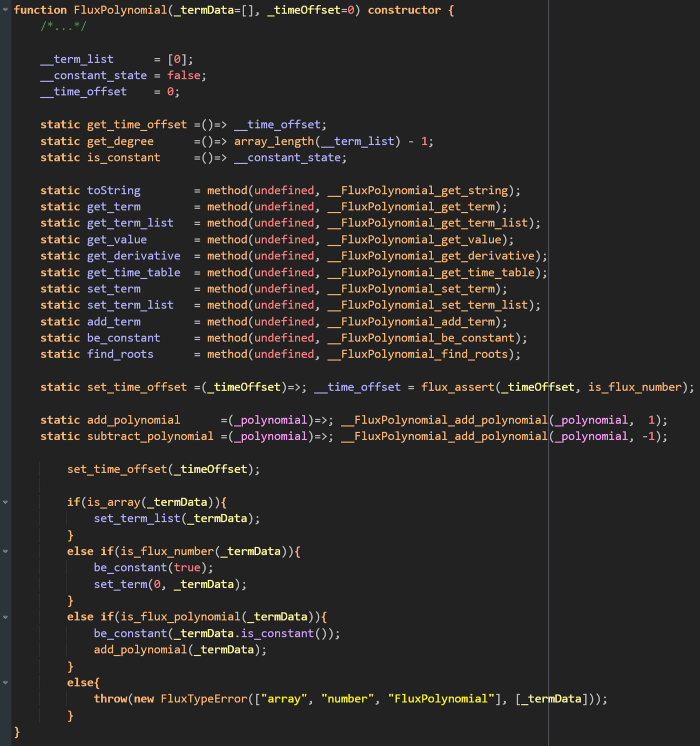700x746 pixels.
Task: Click the static toString method name
Action: 114,190
